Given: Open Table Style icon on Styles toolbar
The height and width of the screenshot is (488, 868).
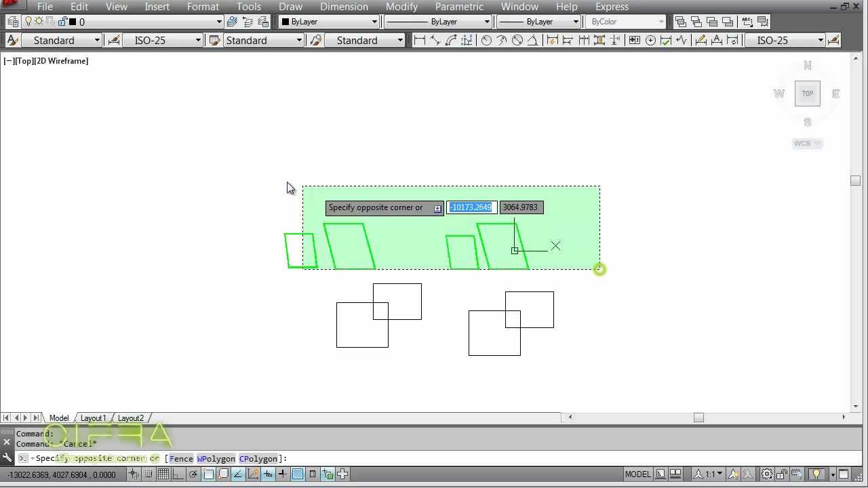Looking at the screenshot, I should (215, 40).
